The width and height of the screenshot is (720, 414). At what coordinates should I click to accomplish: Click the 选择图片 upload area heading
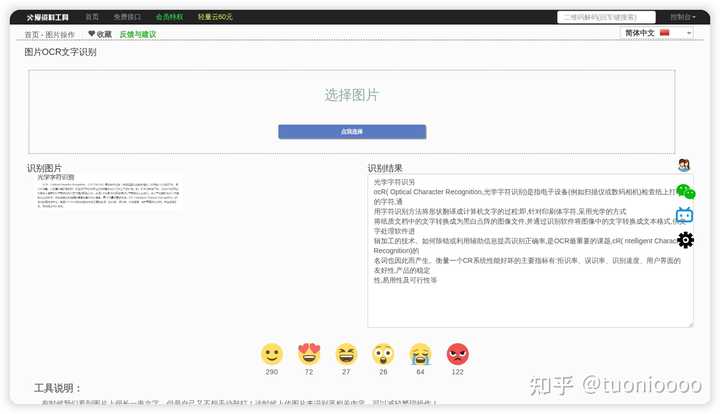click(352, 95)
